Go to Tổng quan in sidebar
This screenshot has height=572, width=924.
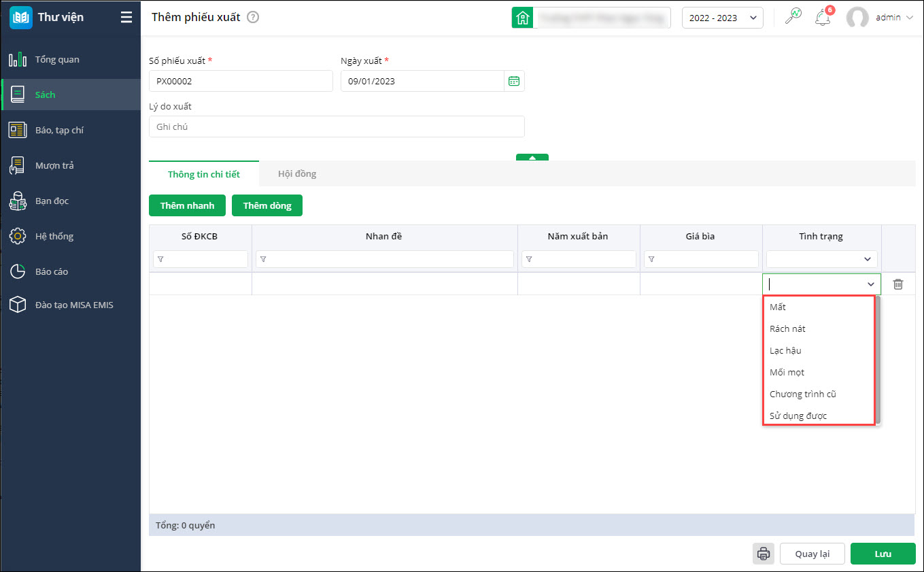(x=71, y=59)
